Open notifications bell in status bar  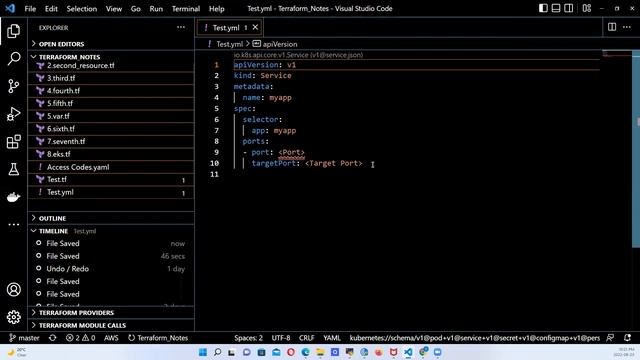[x=627, y=338]
